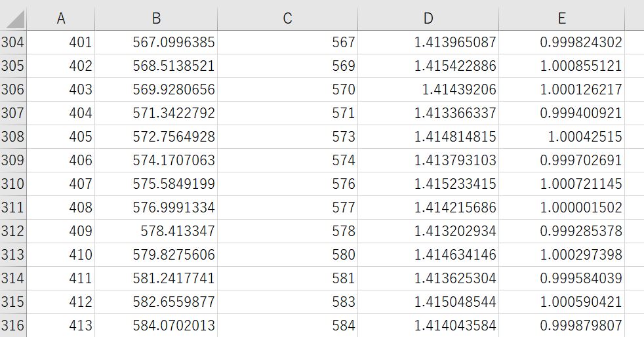Click cell containing 1.000001502
This screenshot has height=337, width=644.
point(562,208)
